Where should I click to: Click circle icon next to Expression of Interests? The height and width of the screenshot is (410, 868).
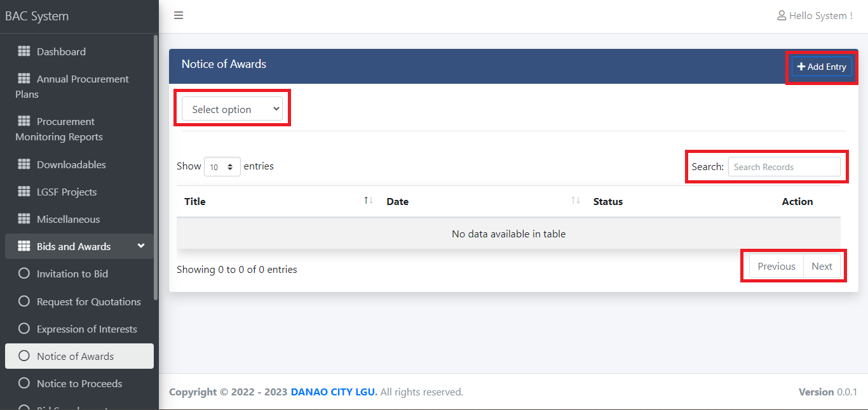[24, 329]
